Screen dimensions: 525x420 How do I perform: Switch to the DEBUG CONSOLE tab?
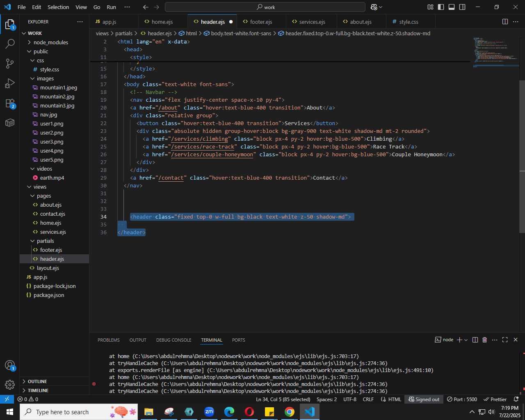[x=173, y=340]
